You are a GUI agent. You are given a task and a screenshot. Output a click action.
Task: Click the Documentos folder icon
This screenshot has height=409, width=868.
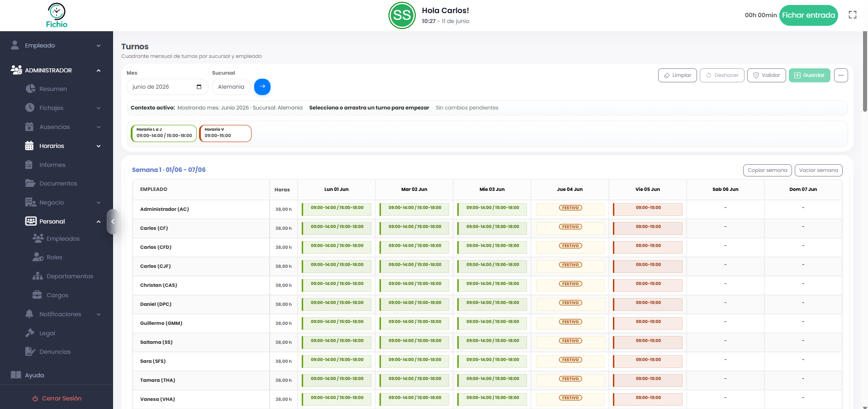(30, 183)
